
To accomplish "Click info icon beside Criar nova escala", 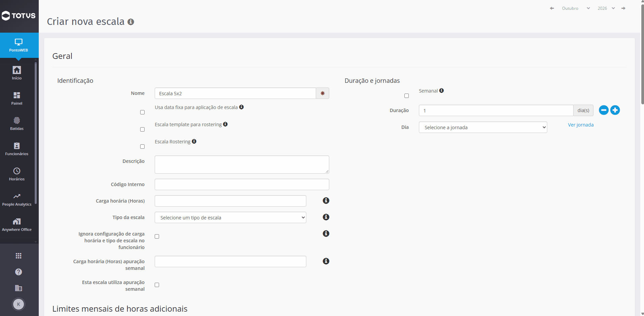I will (x=131, y=22).
